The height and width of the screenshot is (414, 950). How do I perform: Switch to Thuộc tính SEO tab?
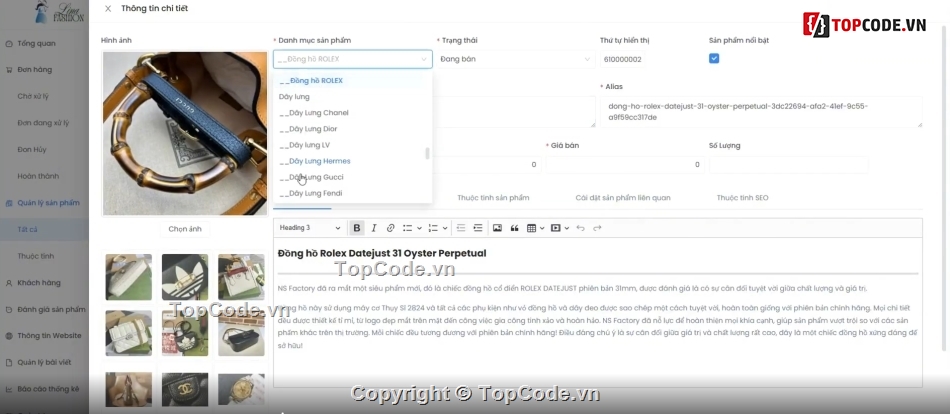742,198
